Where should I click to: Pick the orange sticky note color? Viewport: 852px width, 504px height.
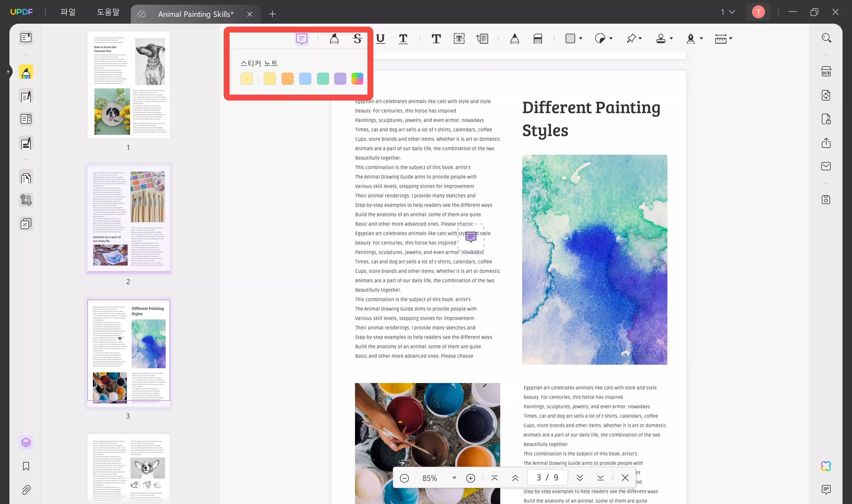287,79
